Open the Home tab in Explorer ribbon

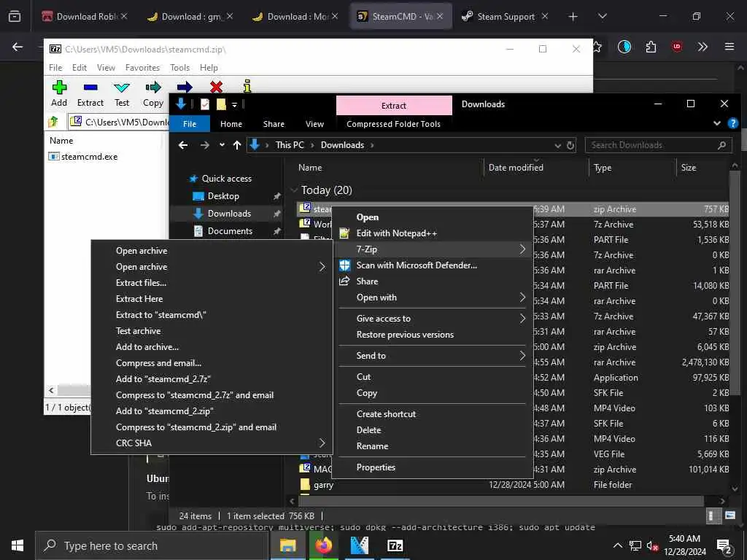231,124
